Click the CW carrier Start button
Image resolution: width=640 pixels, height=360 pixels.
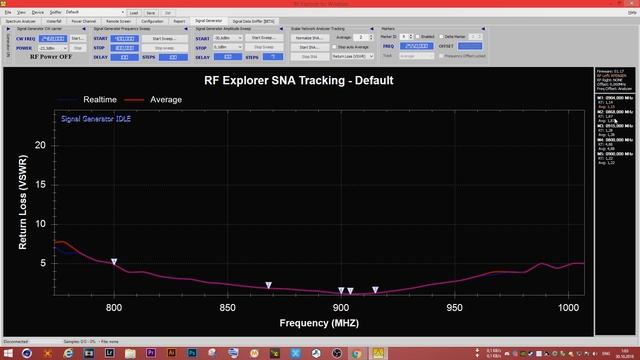(x=78, y=38)
